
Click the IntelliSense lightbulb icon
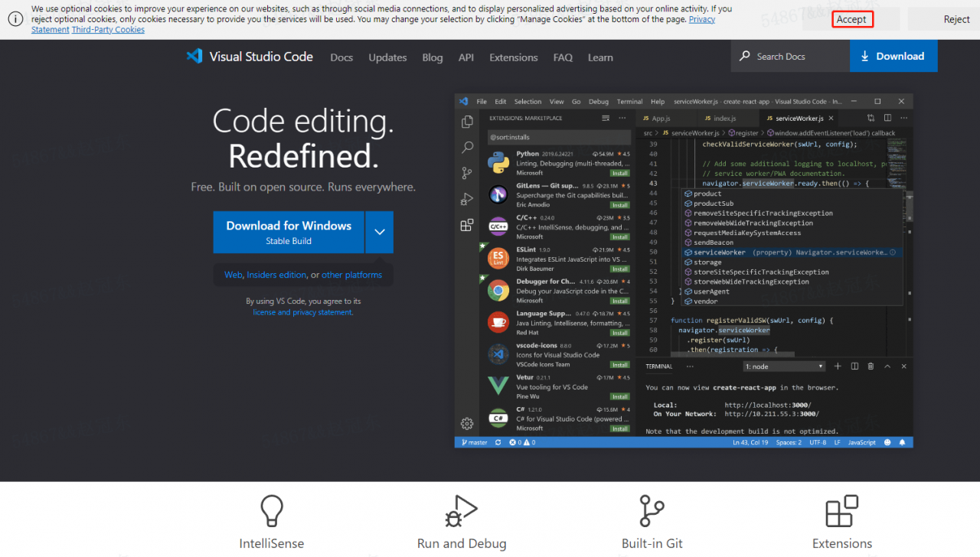tap(272, 510)
